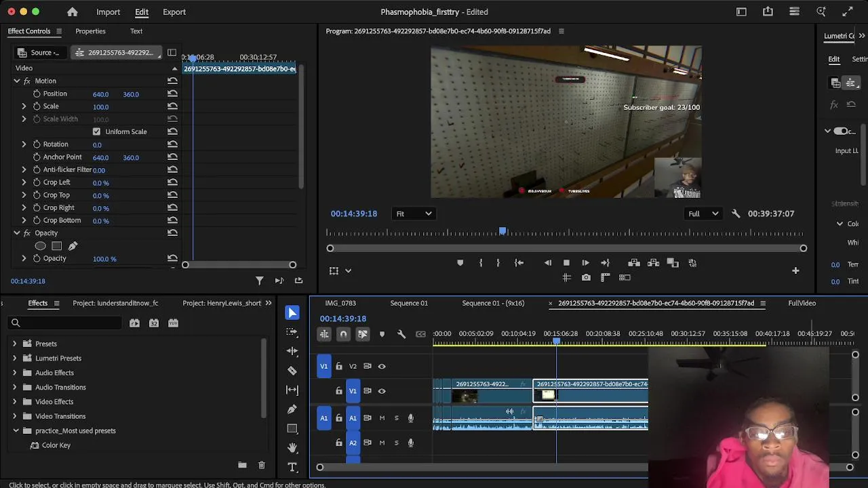Open the Home screen icon
Image resolution: width=868 pixels, height=488 pixels.
pos(73,12)
